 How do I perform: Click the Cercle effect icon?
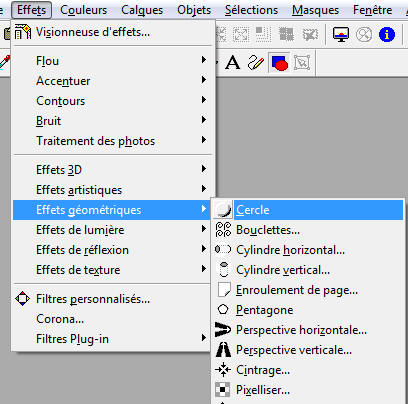tap(223, 210)
